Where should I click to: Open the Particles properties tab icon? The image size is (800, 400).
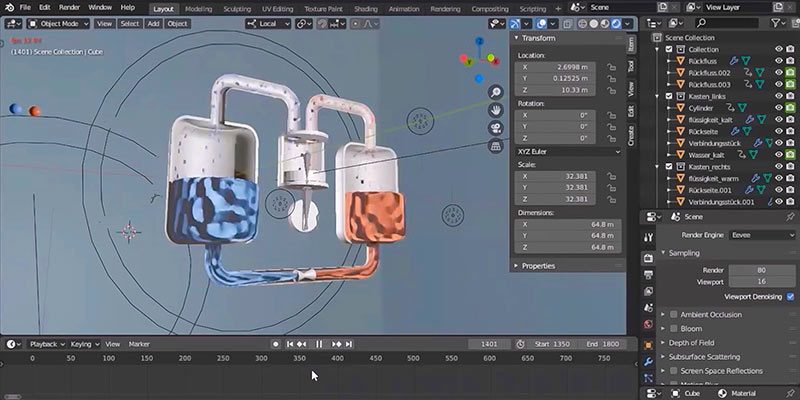(x=648, y=378)
